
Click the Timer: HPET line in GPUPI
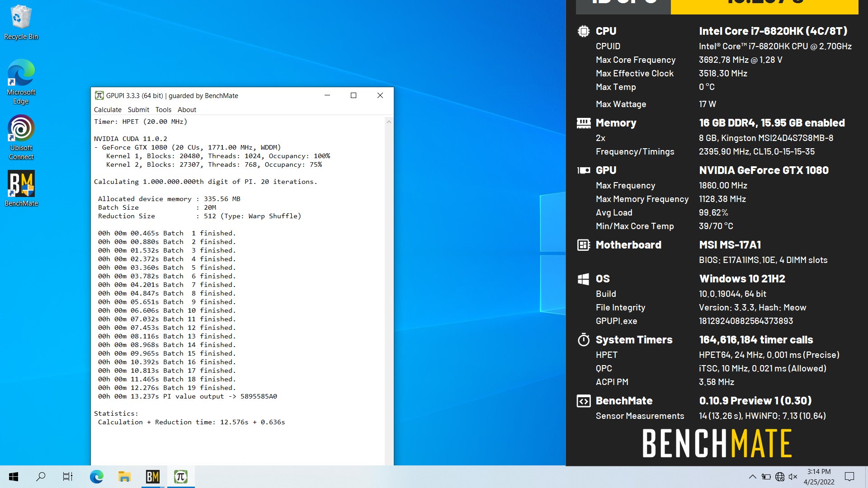(141, 122)
